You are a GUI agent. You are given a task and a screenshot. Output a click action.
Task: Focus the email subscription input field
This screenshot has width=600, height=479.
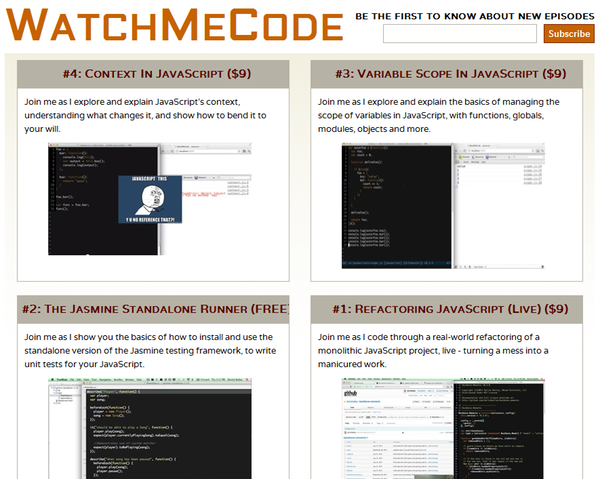coord(460,34)
